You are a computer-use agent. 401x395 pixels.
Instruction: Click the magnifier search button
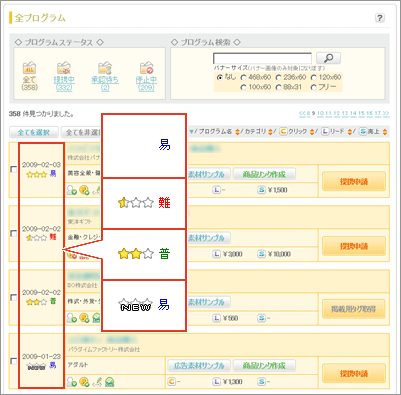328,58
